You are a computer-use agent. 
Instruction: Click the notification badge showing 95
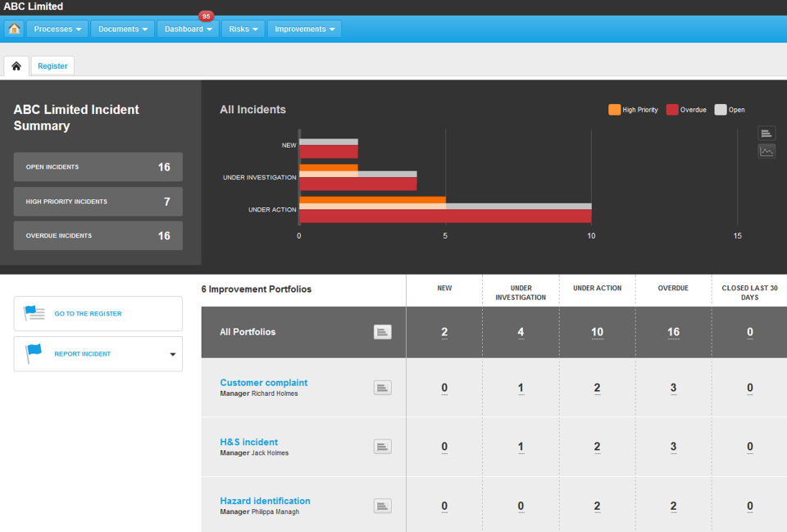206,16
